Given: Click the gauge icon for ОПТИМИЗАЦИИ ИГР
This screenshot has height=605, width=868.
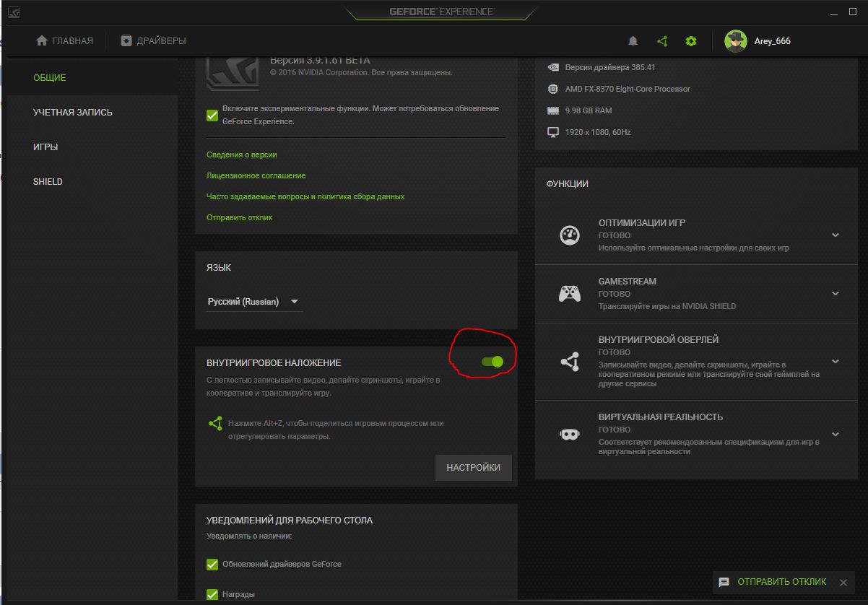Looking at the screenshot, I should click(x=570, y=235).
